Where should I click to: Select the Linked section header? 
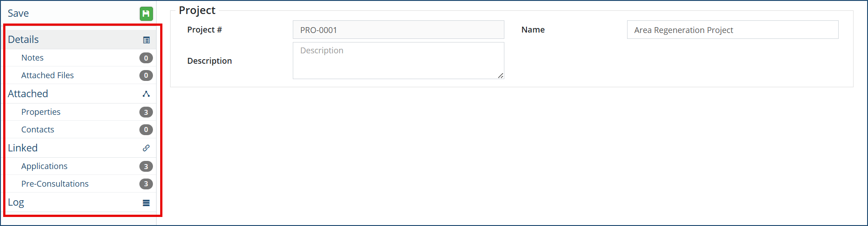click(x=23, y=148)
